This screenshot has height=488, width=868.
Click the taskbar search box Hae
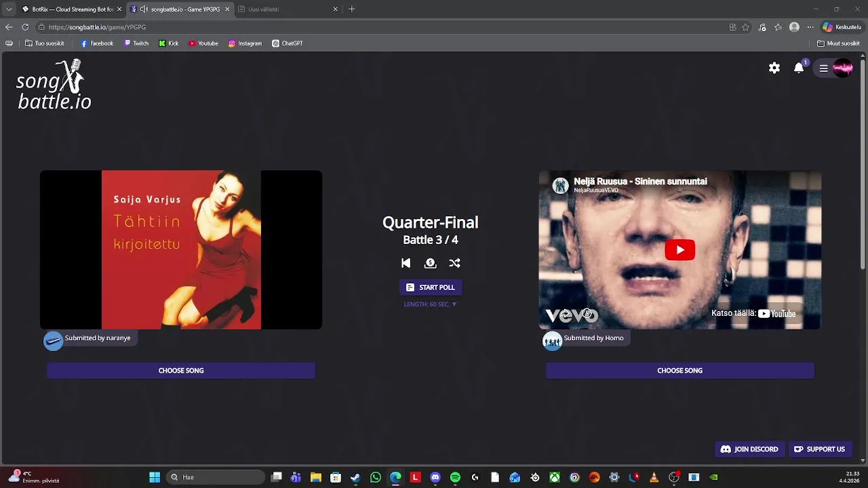tap(216, 477)
